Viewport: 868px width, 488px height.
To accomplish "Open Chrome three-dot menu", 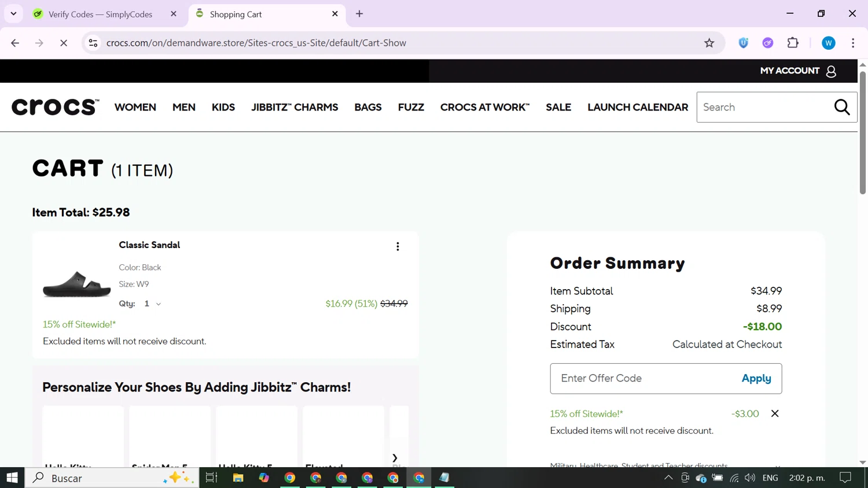I will [853, 43].
